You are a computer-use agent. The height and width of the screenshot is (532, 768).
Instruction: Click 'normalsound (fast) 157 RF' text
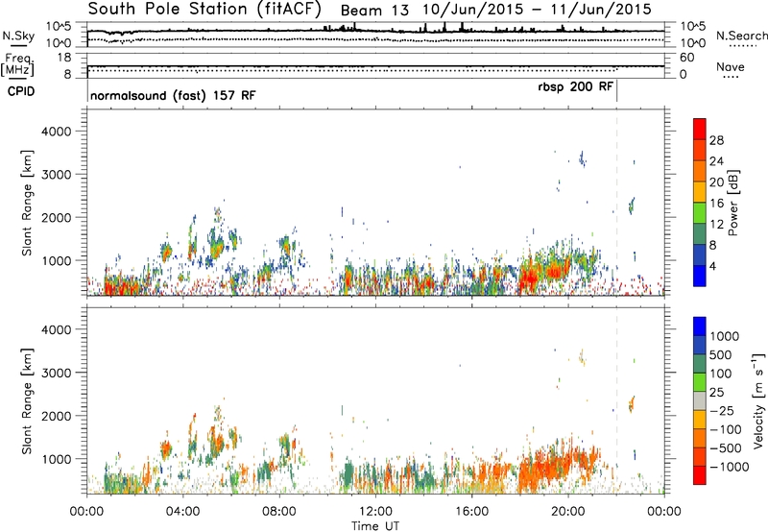[173, 95]
